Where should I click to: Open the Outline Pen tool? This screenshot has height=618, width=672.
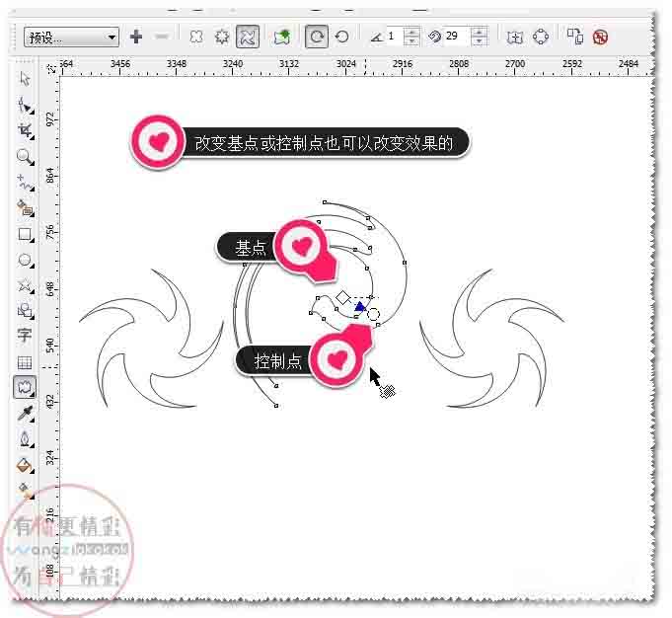25,439
